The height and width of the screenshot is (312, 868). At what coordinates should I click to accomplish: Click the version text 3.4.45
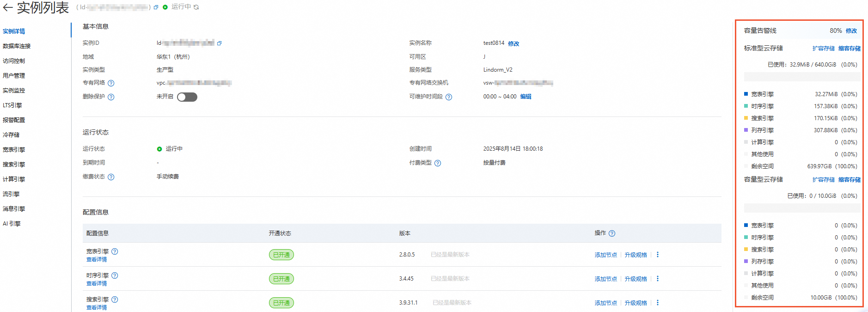coord(406,279)
